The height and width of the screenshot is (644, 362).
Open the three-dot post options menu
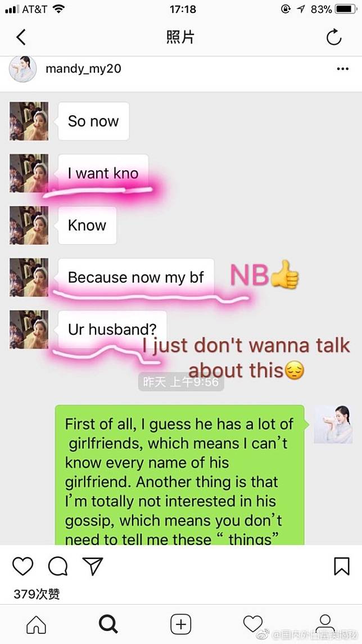pyautogui.click(x=343, y=69)
